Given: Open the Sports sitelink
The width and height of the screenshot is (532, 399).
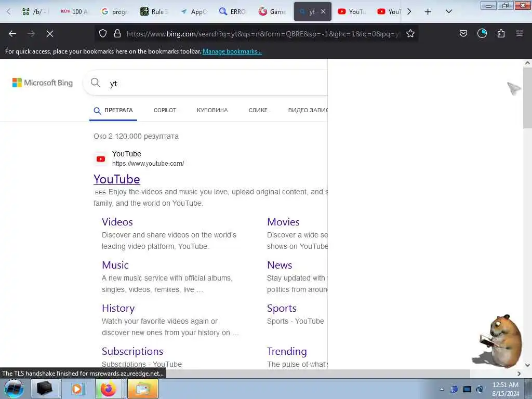Looking at the screenshot, I should (x=282, y=308).
